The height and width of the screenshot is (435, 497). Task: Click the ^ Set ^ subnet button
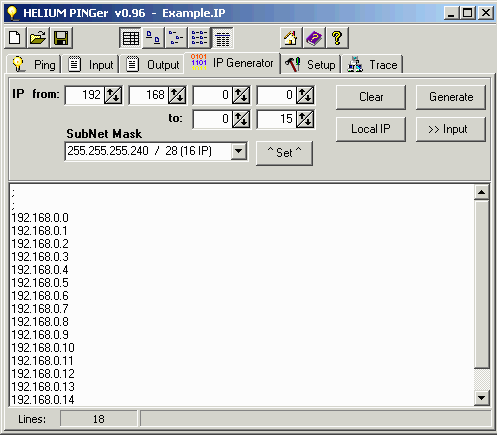click(x=284, y=153)
